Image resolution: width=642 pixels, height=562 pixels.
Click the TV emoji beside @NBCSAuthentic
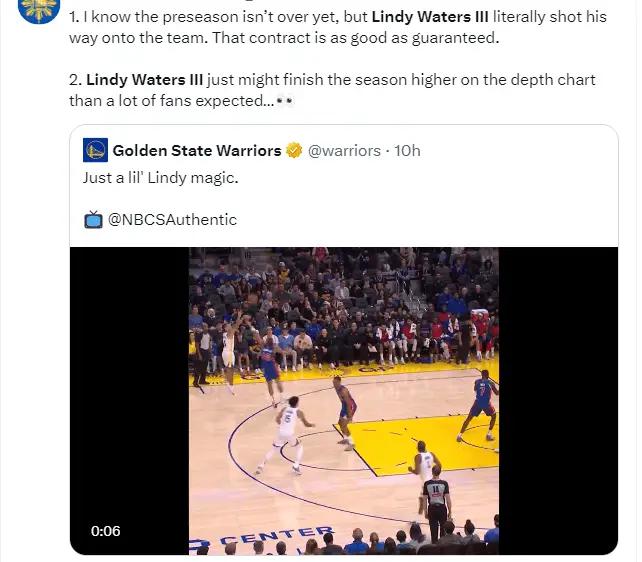point(93,220)
